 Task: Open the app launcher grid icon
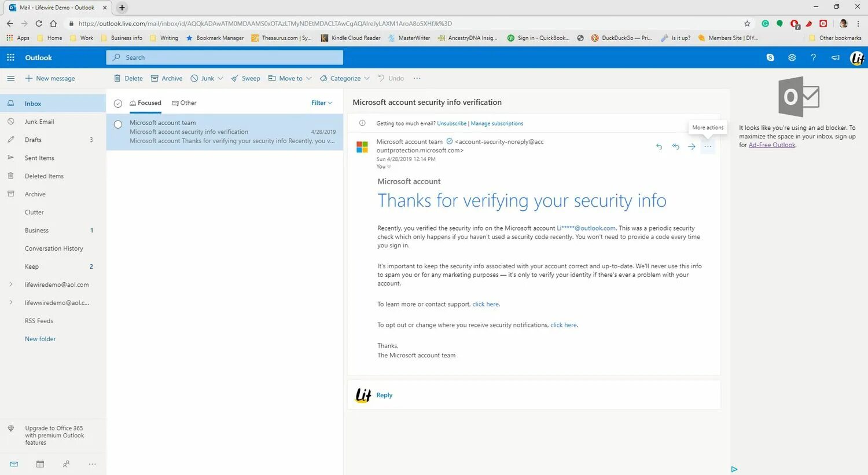(x=10, y=57)
